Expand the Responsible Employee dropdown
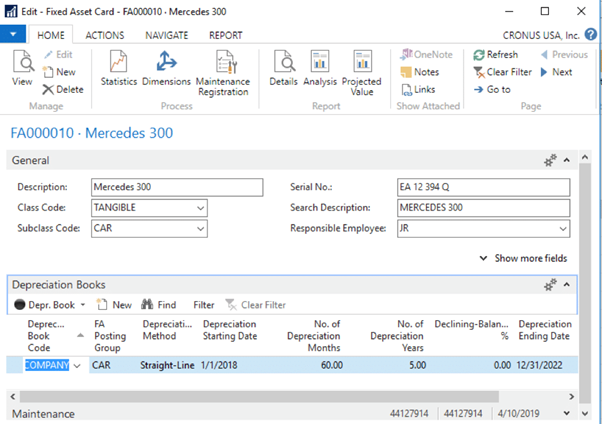Viewport: 602px width, 424px height. point(563,229)
